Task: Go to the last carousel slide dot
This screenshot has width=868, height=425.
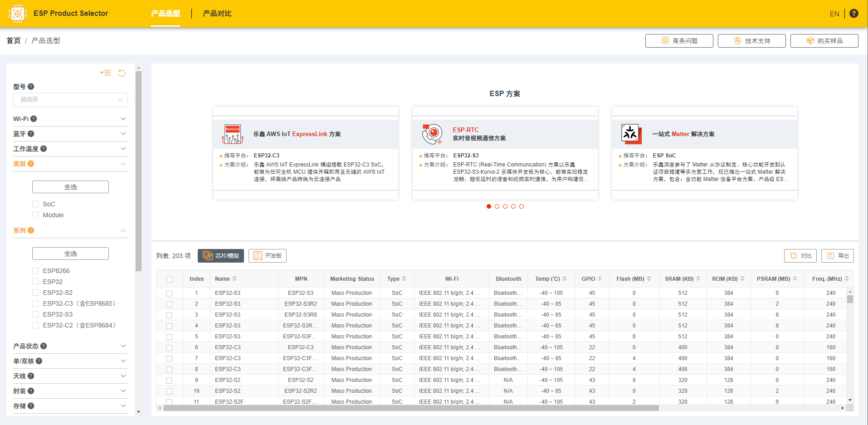Action: coord(522,206)
